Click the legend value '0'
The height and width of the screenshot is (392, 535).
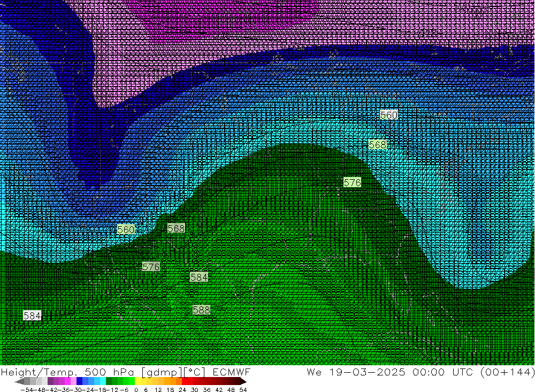point(136,390)
